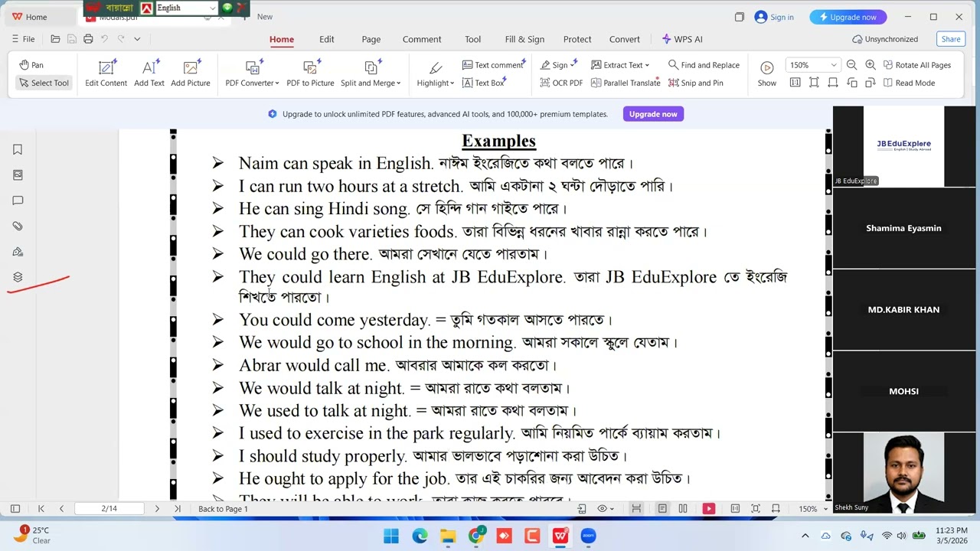
Task: Open file via folder icon
Action: 55,39
